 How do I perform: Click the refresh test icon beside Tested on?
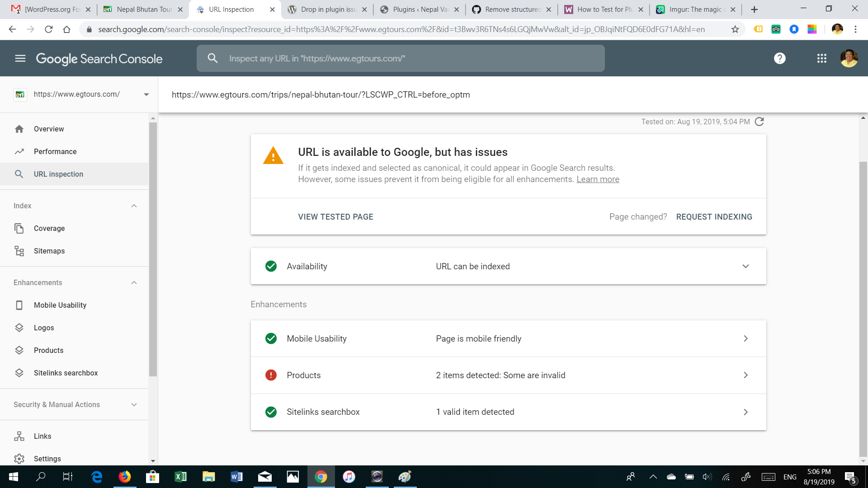(759, 122)
